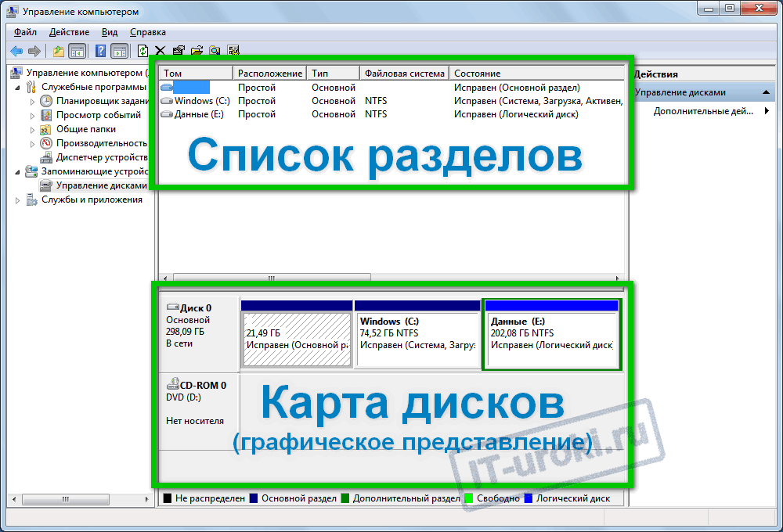Sort by the Том column header
Viewport: 783px width, 532px height.
click(196, 74)
